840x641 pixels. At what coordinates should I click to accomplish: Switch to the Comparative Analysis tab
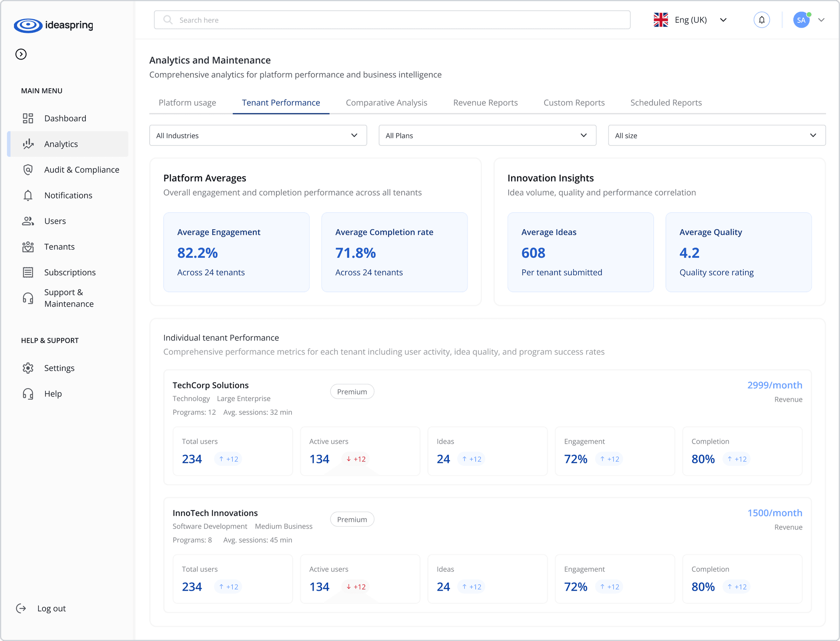click(386, 103)
